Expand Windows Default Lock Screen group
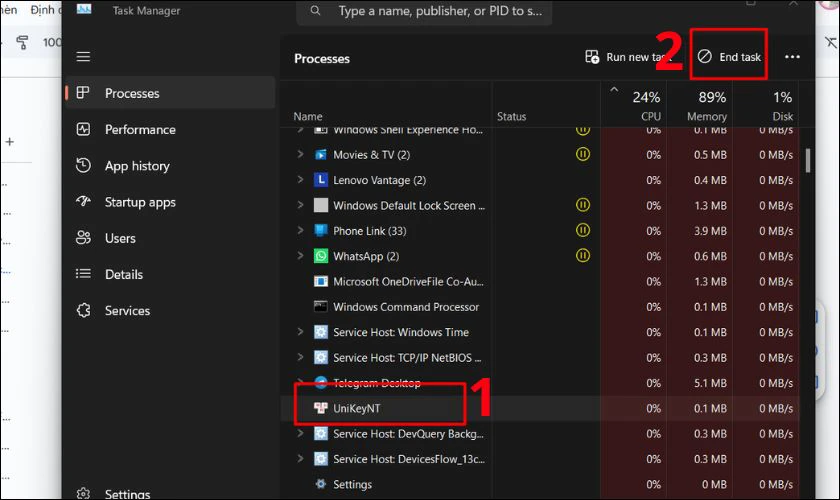The width and height of the screenshot is (840, 500). tap(301, 205)
